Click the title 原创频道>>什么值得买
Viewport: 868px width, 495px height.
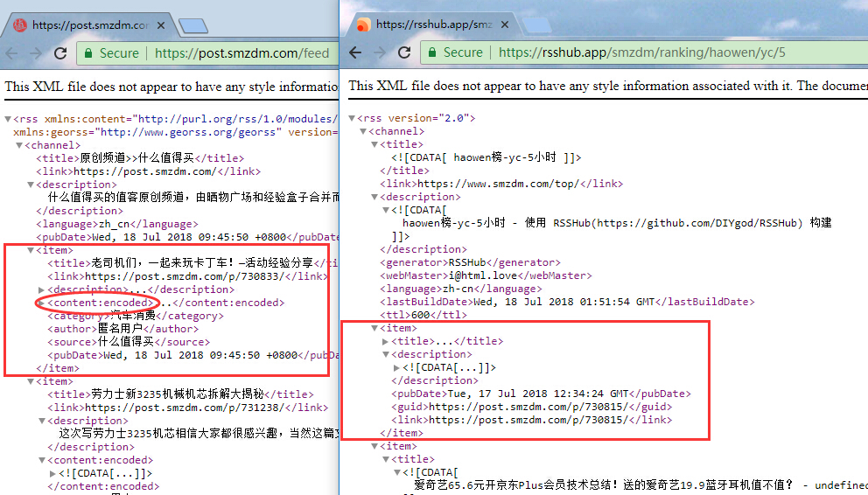coord(137,158)
